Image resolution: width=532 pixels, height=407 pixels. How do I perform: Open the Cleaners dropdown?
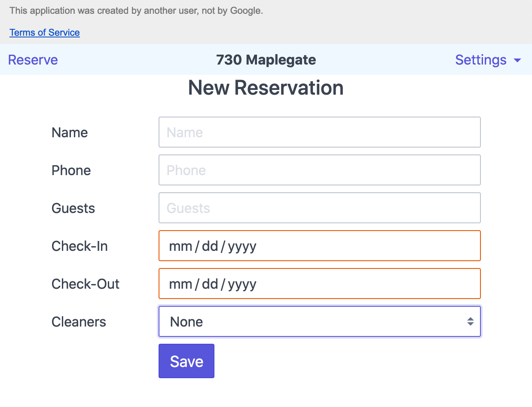[x=320, y=321]
